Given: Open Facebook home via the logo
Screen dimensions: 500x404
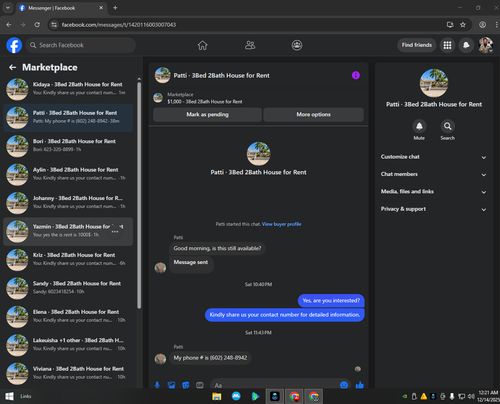Looking at the screenshot, I should pyautogui.click(x=14, y=45).
